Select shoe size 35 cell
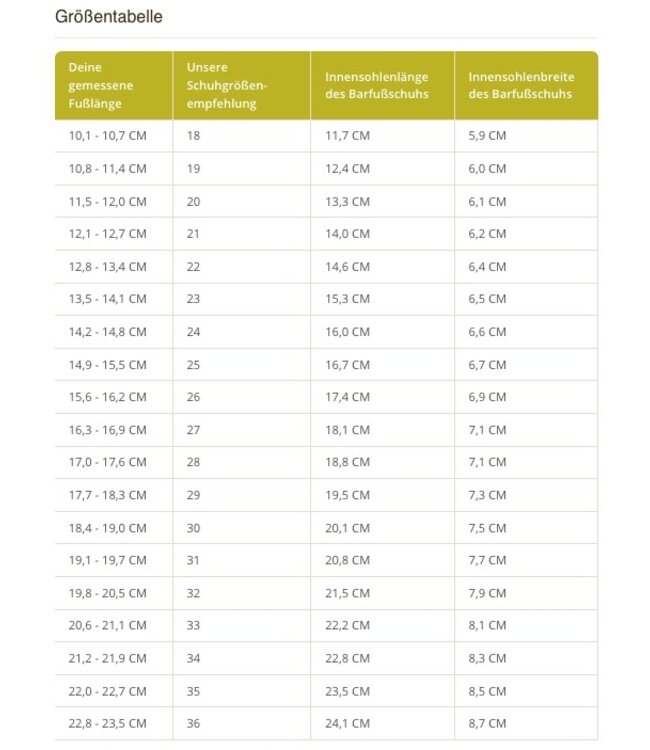 point(193,691)
